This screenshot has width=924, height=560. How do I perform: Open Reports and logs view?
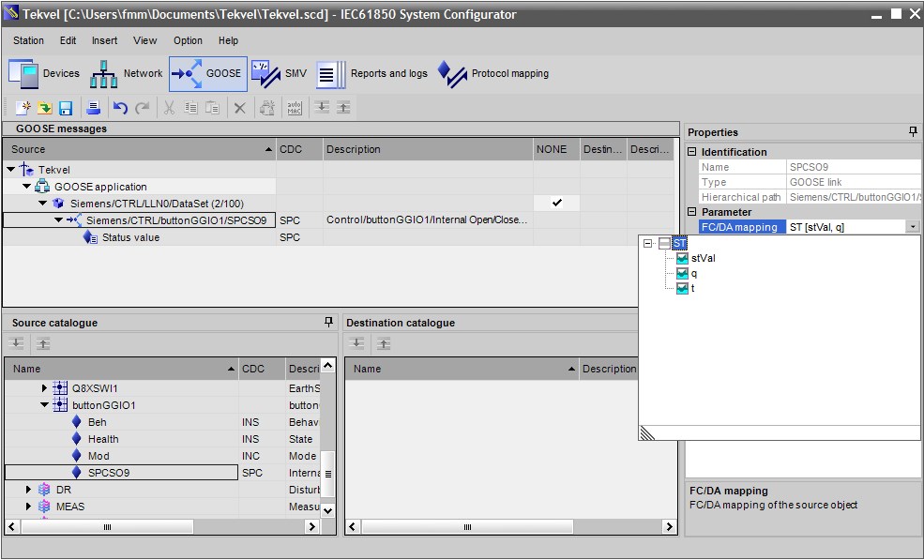pyautogui.click(x=371, y=74)
